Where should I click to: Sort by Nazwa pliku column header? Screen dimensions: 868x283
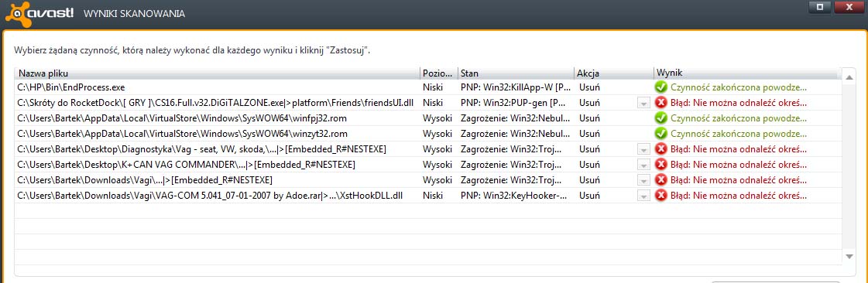pos(218,73)
